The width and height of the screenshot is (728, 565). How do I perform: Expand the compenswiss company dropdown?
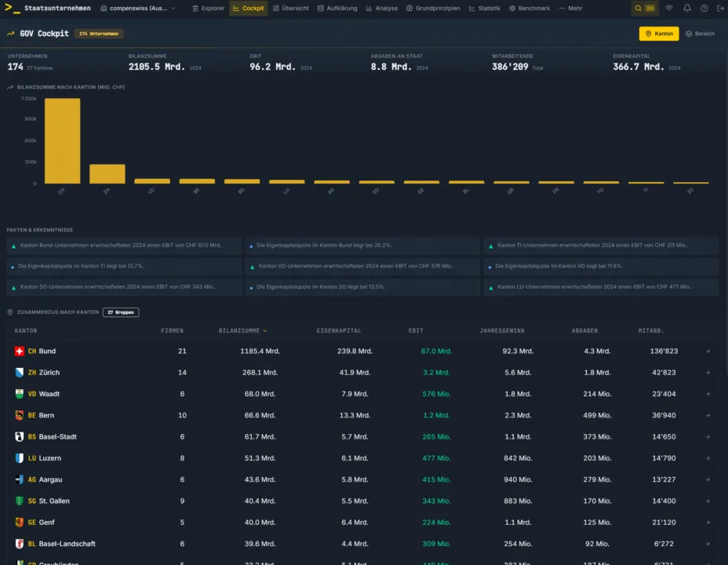pyautogui.click(x=138, y=9)
